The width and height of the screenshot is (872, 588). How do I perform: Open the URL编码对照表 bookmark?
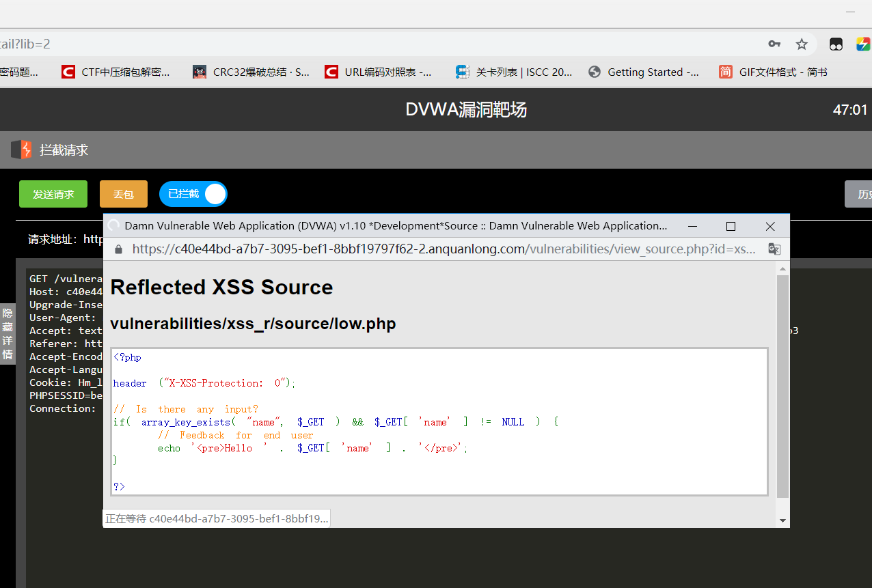click(x=378, y=72)
